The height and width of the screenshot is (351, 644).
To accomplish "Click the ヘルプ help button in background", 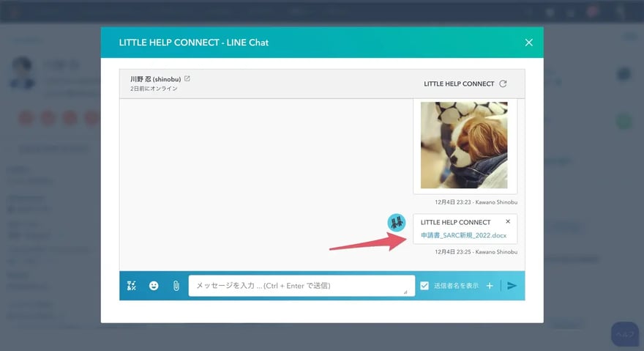I will click(x=625, y=334).
